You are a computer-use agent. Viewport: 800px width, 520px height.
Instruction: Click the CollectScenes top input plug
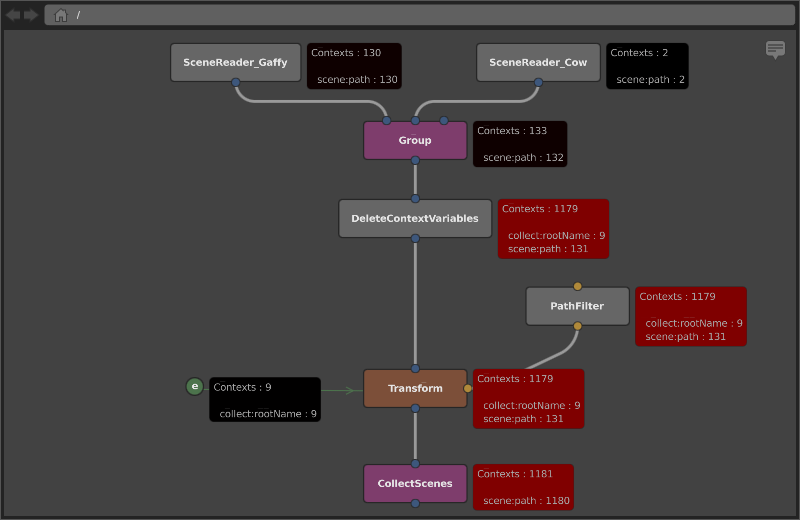pos(415,464)
